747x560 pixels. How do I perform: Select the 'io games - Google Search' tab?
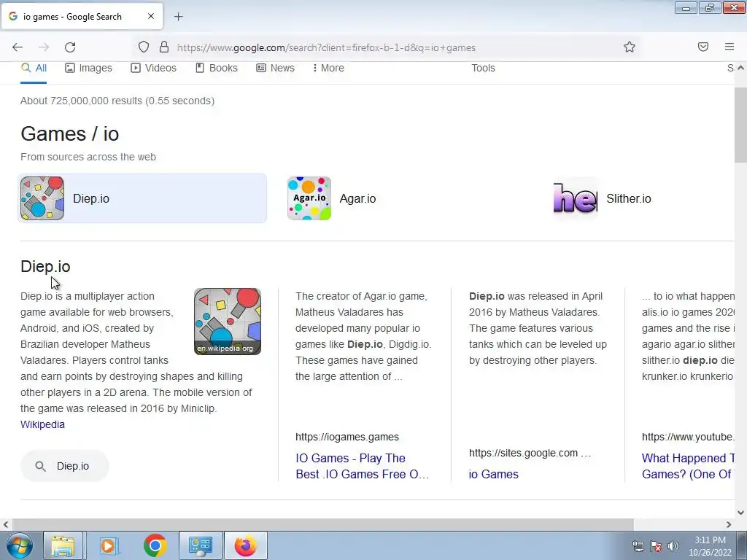pyautogui.click(x=82, y=16)
